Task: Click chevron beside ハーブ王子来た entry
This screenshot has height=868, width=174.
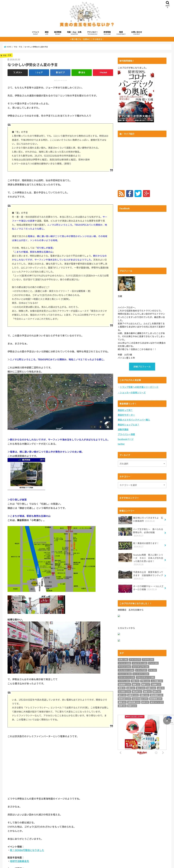Action: pos(165,533)
